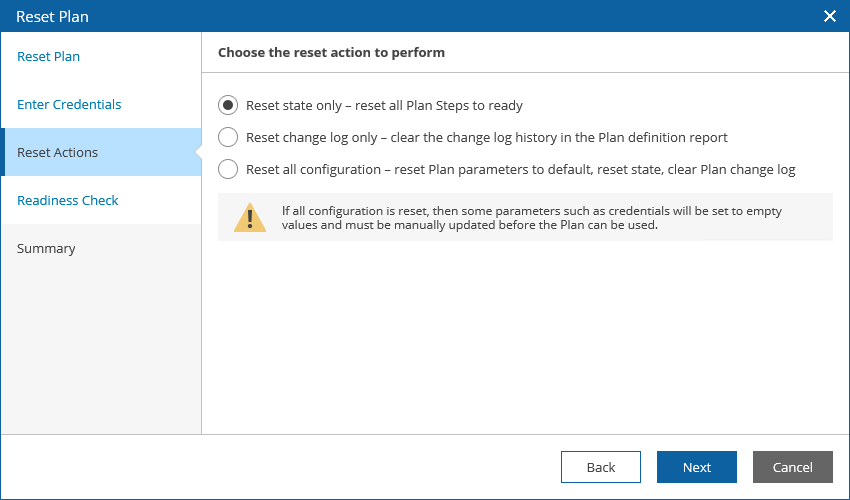Click the credentials warning message text
The height and width of the screenshot is (500, 850).
pyautogui.click(x=530, y=217)
